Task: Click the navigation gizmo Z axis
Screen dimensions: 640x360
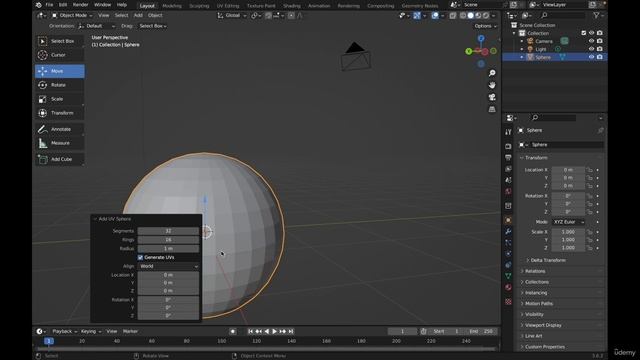Action: 481,38
